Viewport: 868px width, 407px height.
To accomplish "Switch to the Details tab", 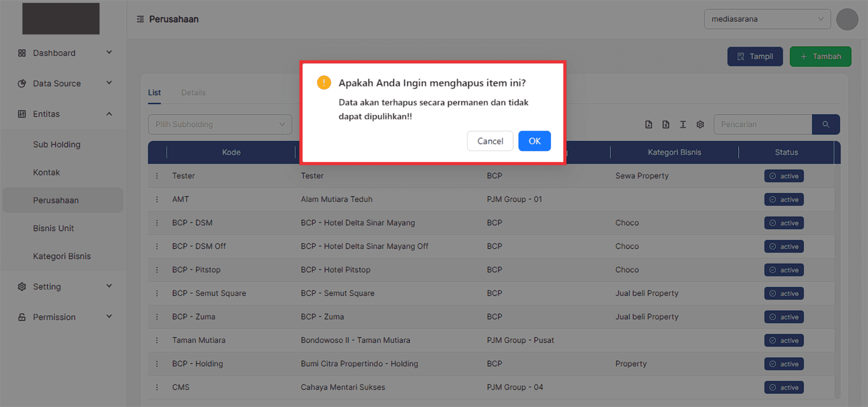I will 193,92.
